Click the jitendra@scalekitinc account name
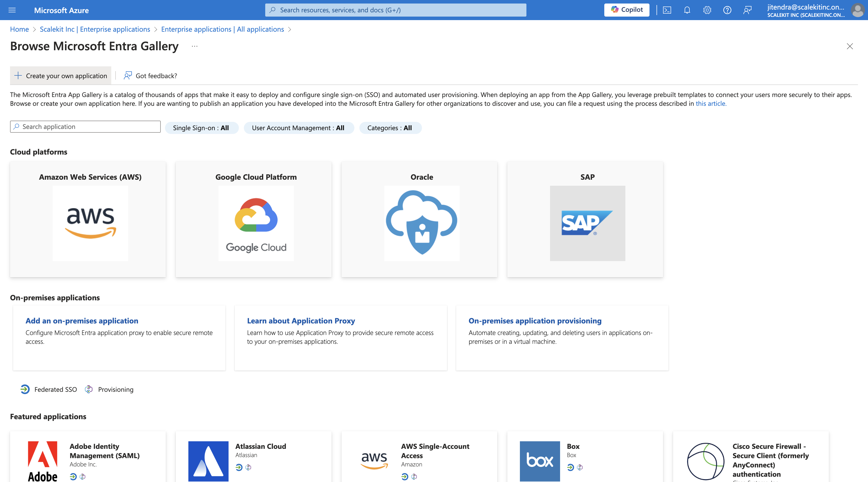 806,7
